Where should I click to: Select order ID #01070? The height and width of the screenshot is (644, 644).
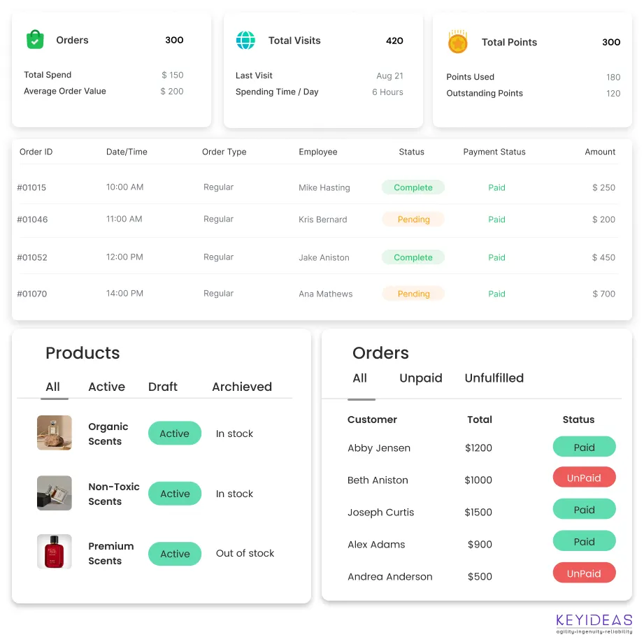tap(32, 294)
